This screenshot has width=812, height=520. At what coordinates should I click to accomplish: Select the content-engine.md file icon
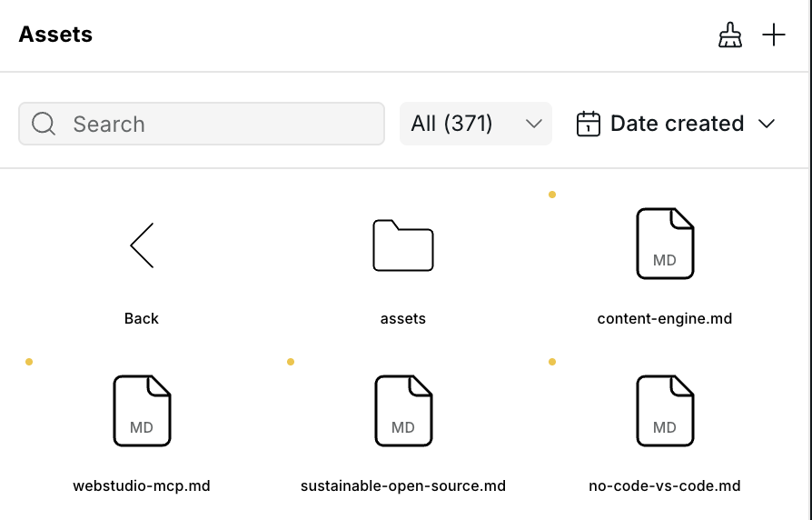(x=665, y=244)
